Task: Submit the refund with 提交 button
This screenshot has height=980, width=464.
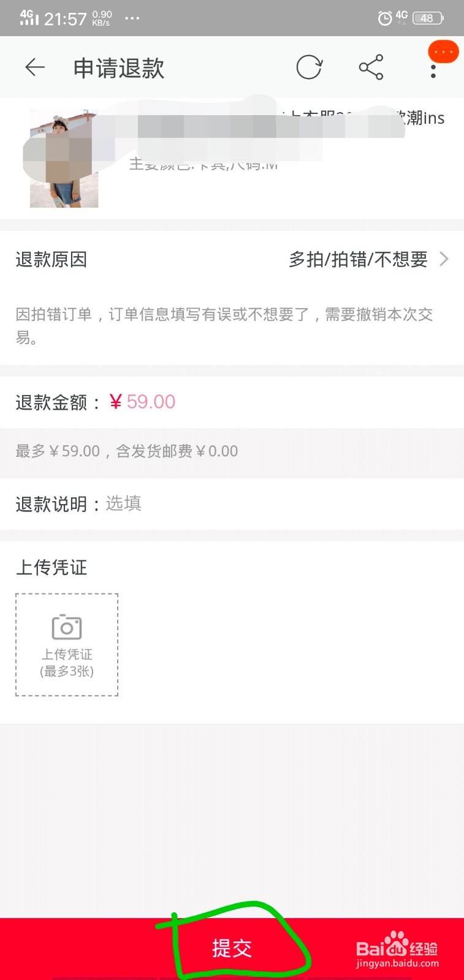Action: [x=232, y=948]
